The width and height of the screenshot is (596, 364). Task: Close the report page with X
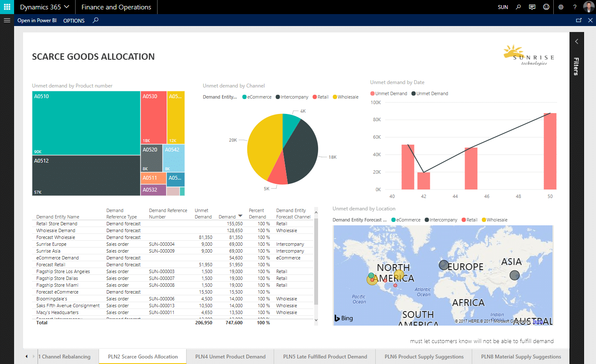pyautogui.click(x=590, y=20)
